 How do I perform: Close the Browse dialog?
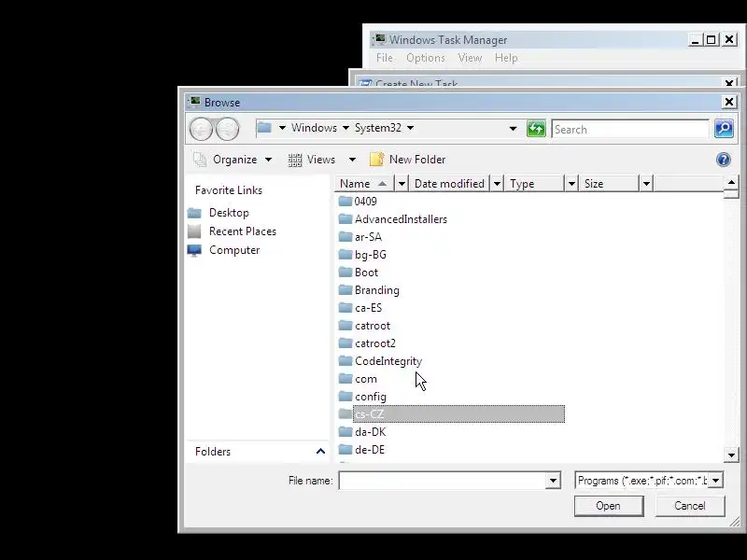(729, 102)
